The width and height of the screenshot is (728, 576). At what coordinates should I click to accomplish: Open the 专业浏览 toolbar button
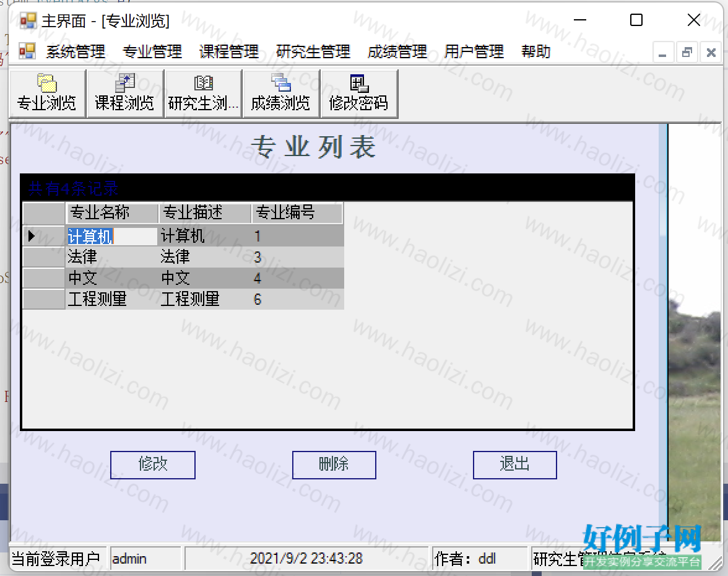tap(47, 94)
